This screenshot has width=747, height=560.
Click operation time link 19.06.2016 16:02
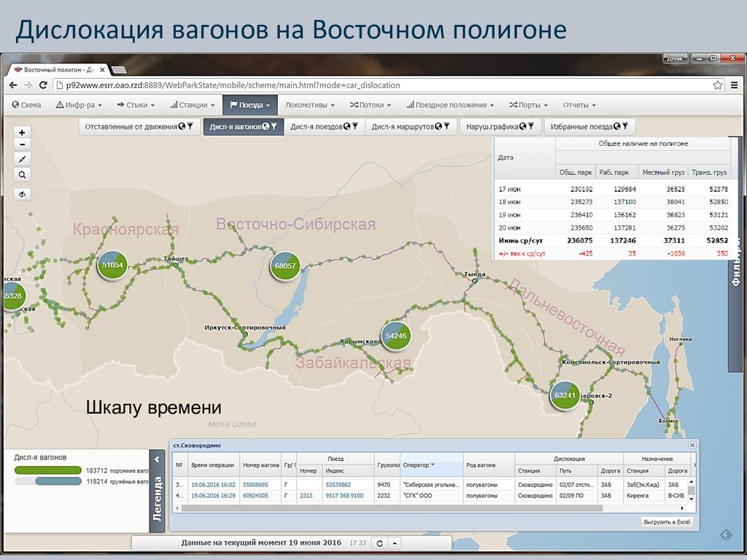[214, 485]
